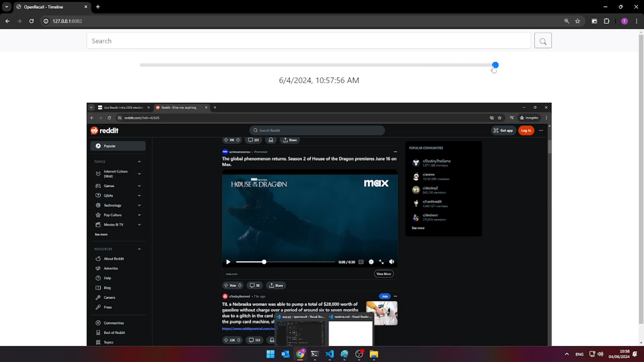
Task: Click Join on the todayilearned post
Action: click(385, 296)
